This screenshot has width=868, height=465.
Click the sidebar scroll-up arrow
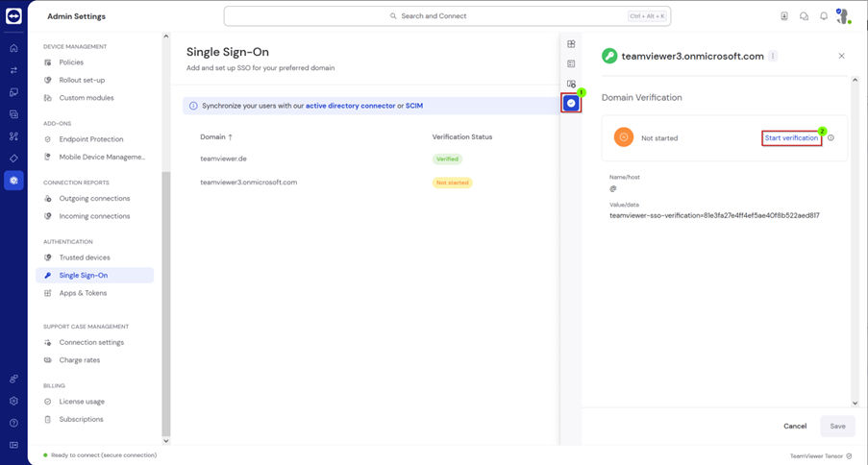pos(166,37)
